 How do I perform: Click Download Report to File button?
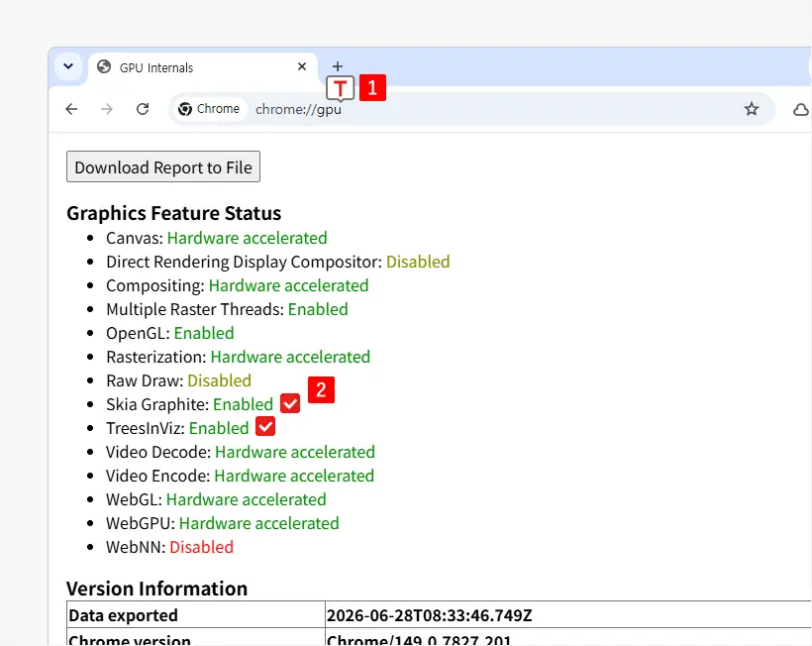coord(163,166)
